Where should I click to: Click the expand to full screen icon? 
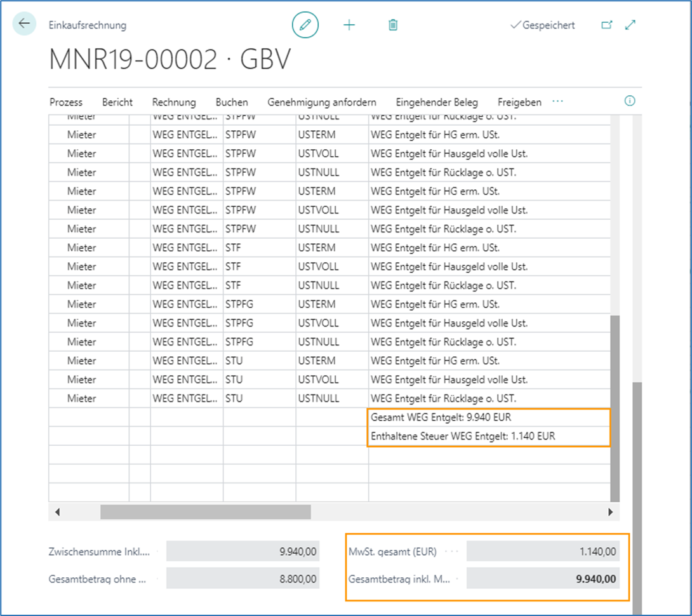630,25
